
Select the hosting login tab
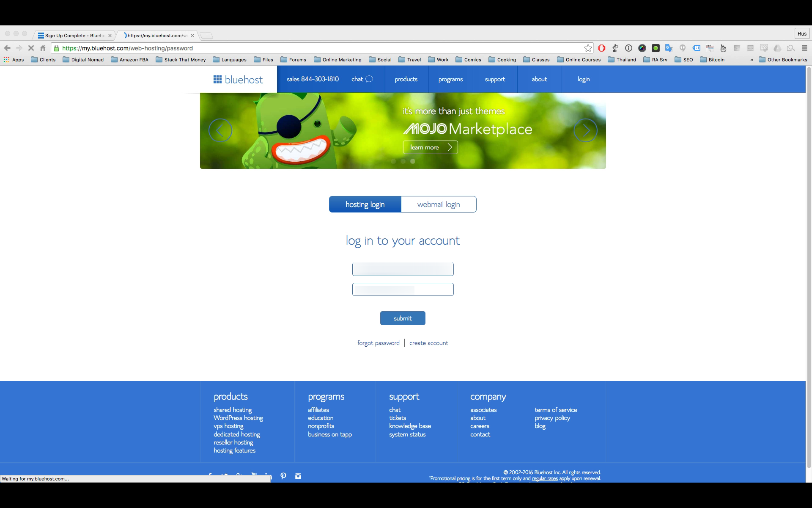(x=365, y=204)
